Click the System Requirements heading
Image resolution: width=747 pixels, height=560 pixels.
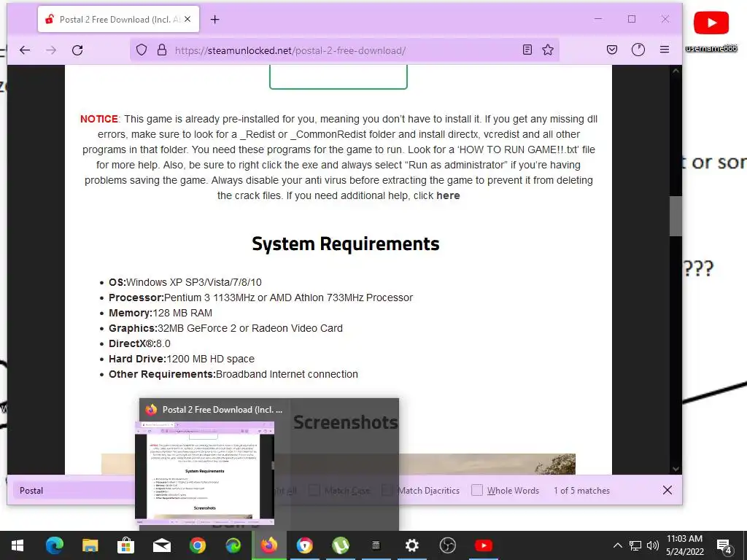pyautogui.click(x=345, y=244)
